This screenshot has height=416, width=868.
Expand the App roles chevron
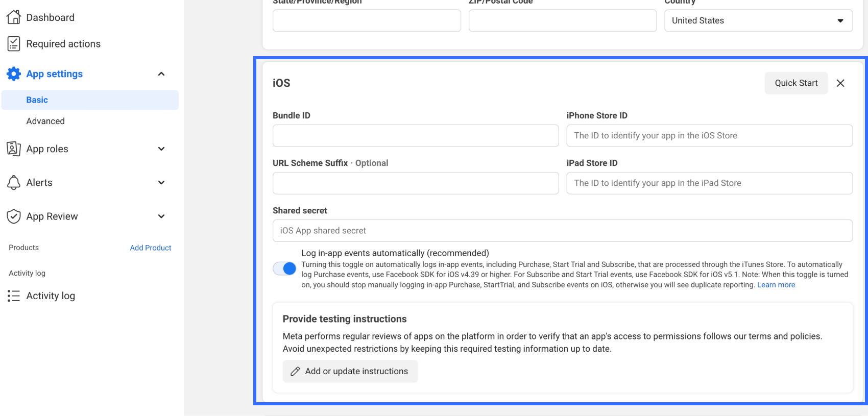point(161,149)
